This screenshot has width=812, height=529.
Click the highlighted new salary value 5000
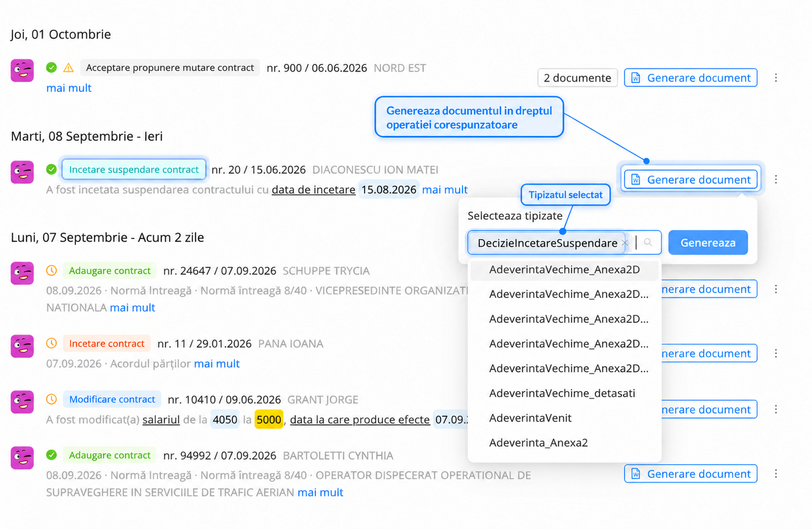(269, 420)
